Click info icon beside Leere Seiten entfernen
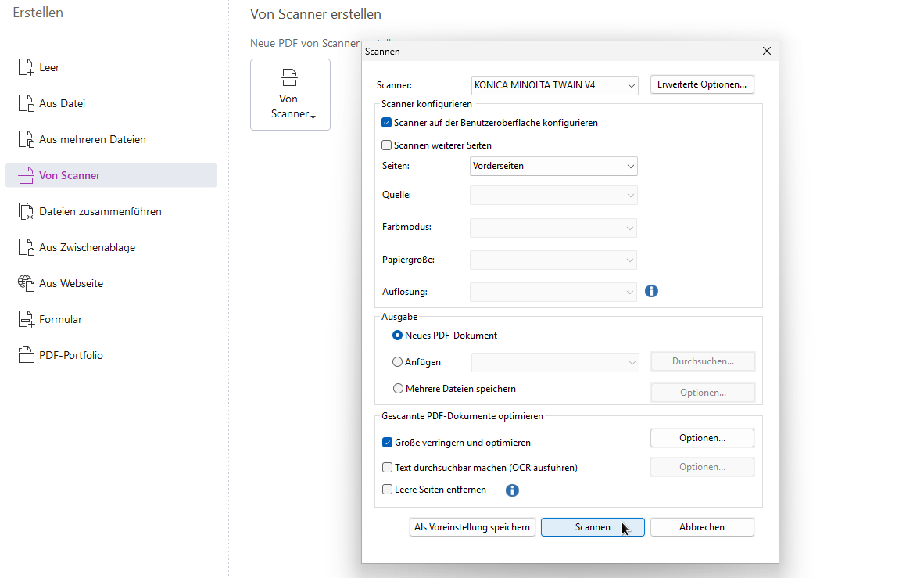This screenshot has height=578, width=924. (512, 490)
